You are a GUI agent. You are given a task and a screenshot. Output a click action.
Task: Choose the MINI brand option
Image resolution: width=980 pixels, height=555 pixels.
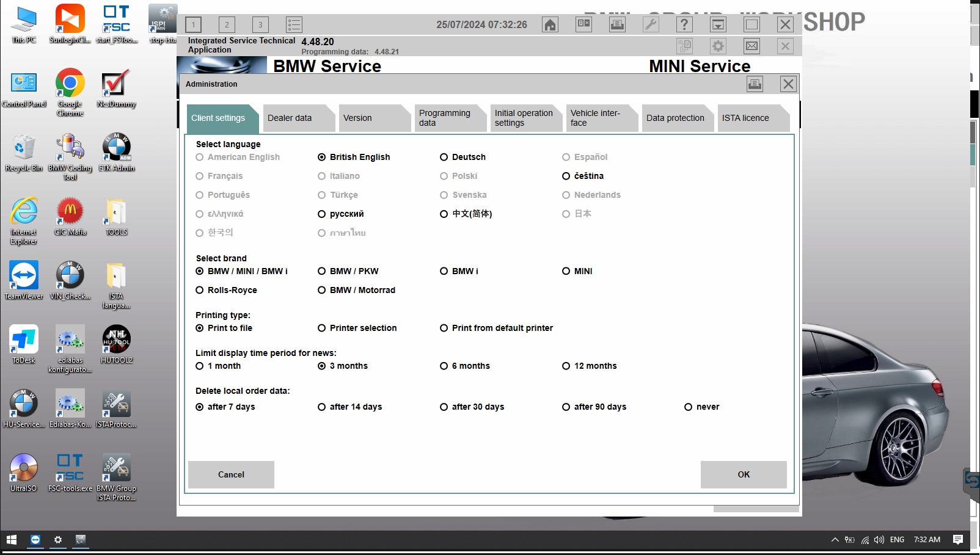click(x=566, y=271)
